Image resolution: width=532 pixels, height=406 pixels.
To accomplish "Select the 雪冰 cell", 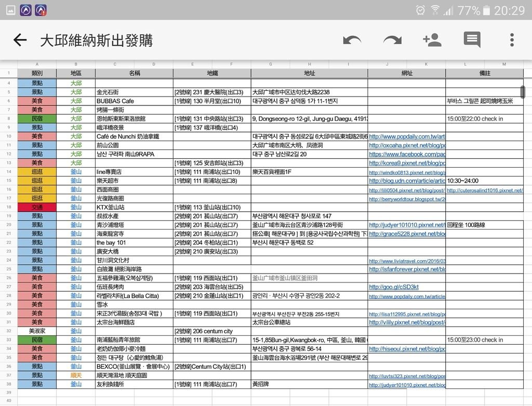I will click(135, 304).
